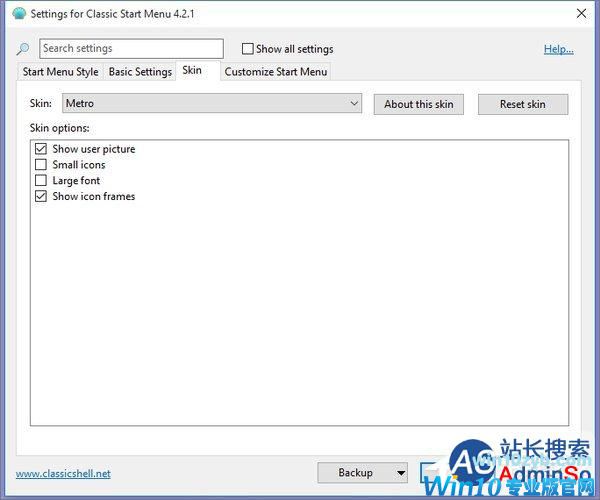Expand the Skin dropdown showing Metro
Screen dimensions: 600x500
[x=211, y=104]
